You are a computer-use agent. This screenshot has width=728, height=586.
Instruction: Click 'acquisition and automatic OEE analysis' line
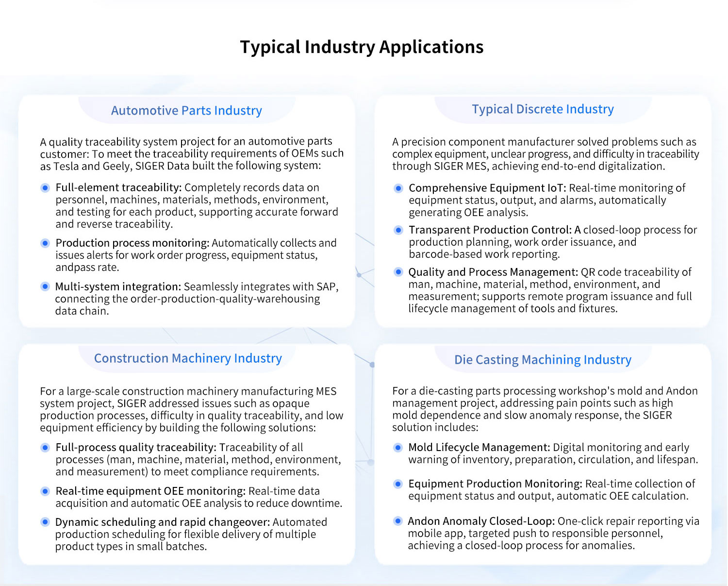(199, 503)
